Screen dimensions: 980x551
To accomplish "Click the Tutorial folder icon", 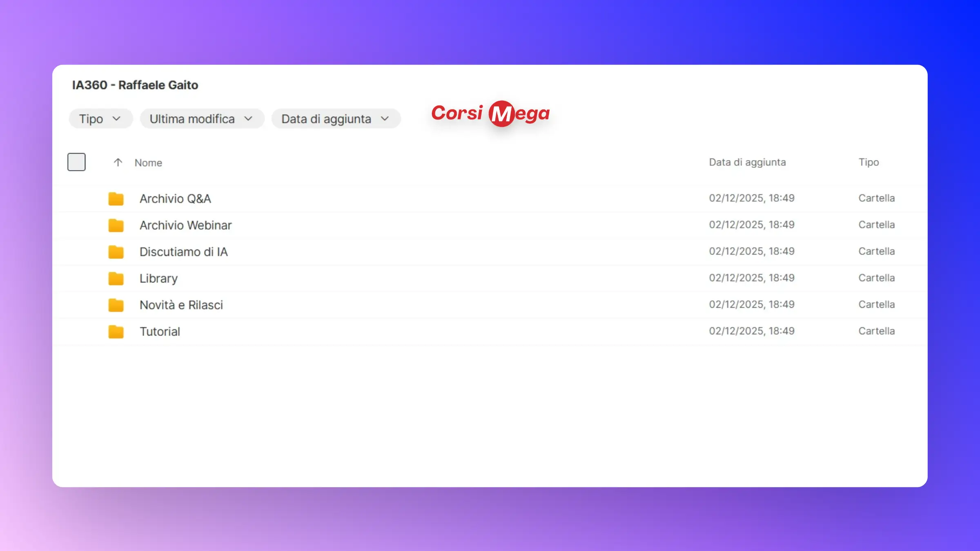I will [116, 331].
